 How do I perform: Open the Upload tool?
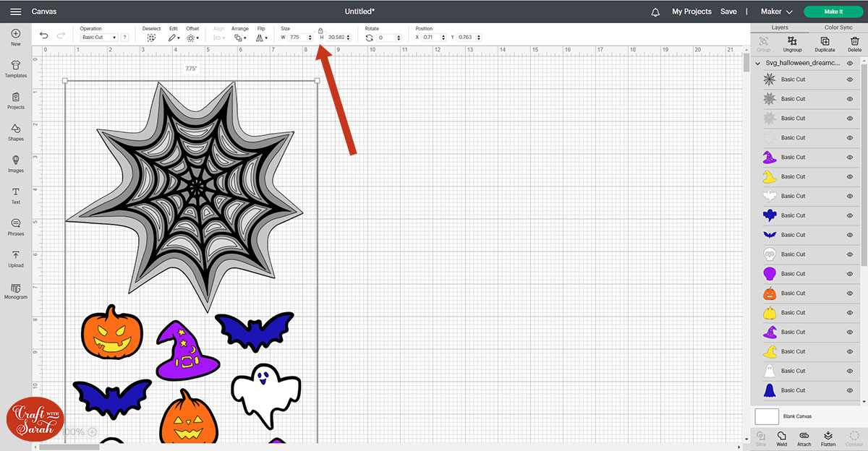tap(16, 259)
